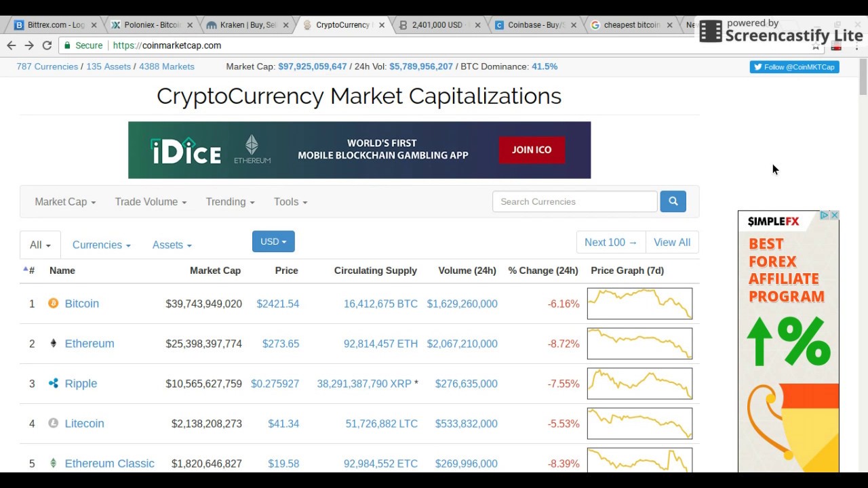The width and height of the screenshot is (868, 488).
Task: Click the Ethereum coin logo icon
Action: 53,344
